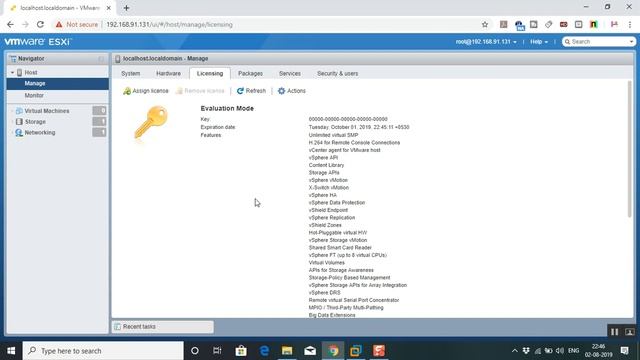Bookmark this page with the star icon
This screenshot has width=640, height=360.
tap(484, 24)
